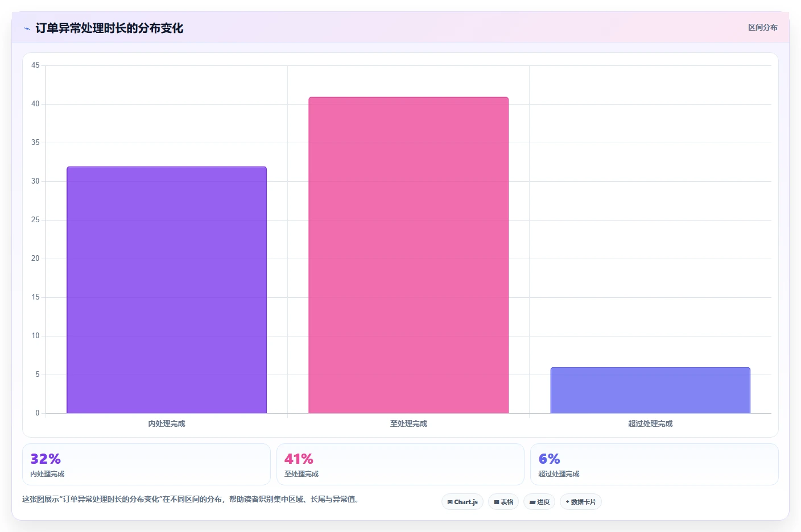Click the 区间分布 label in header
Image resolution: width=801 pixels, height=532 pixels.
[762, 27]
